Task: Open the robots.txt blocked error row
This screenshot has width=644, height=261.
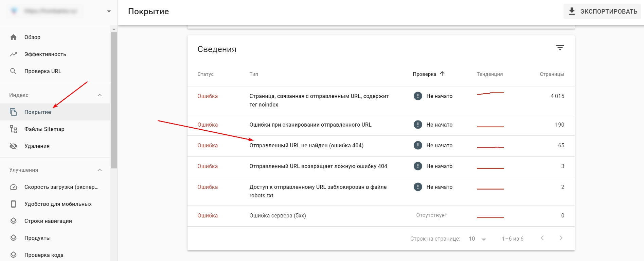Action: coord(381,191)
